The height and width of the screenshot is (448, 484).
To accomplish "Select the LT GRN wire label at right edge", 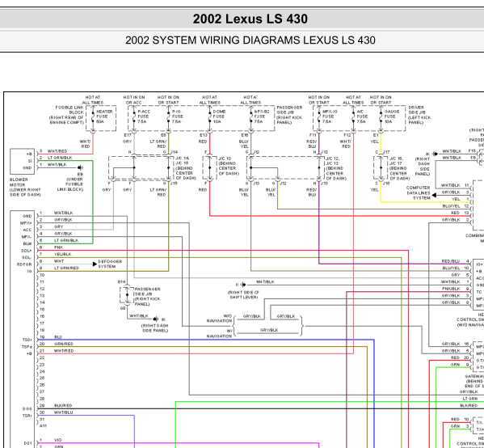I will click(x=470, y=399).
